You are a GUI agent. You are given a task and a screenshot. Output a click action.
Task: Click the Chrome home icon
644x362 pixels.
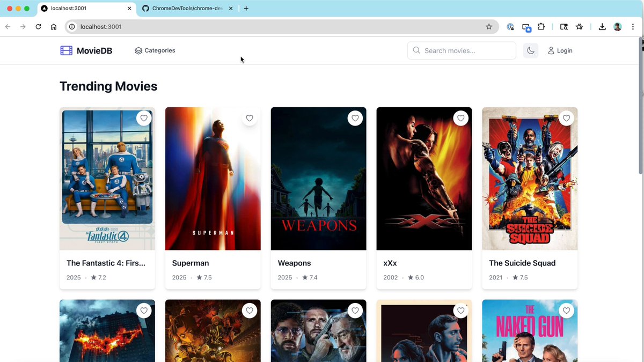tap(54, 26)
